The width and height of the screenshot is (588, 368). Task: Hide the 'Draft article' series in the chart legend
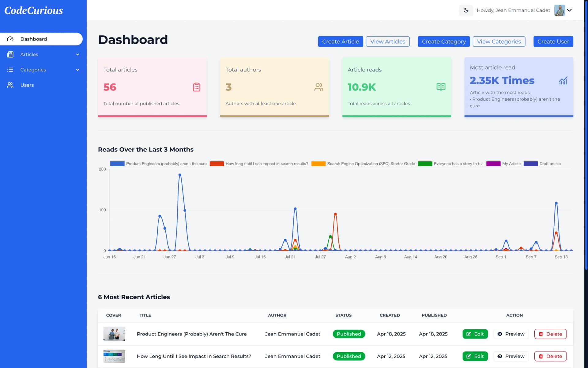(550, 163)
